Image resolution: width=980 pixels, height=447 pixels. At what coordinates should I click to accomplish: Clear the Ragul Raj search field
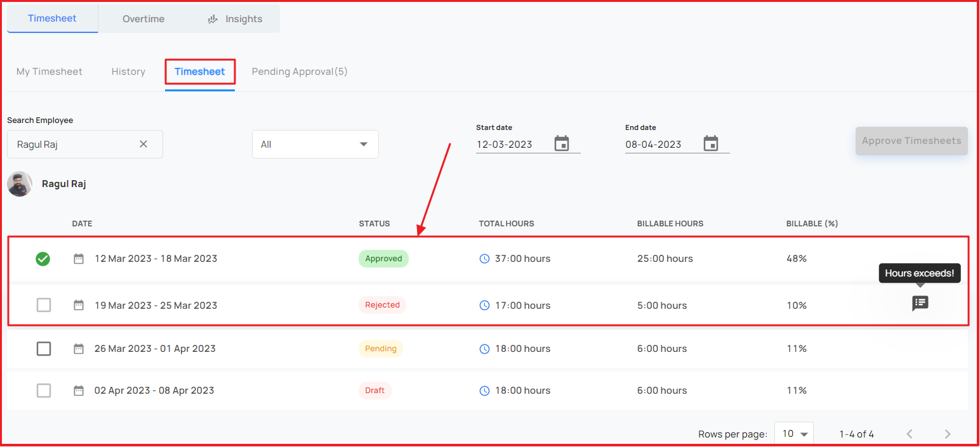[x=143, y=144]
